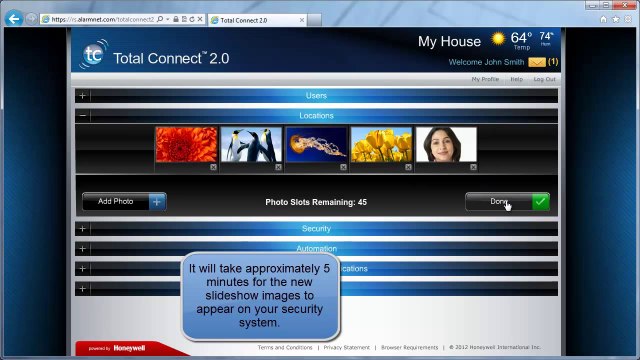Click the Welcome John Smith text
The width and height of the screenshot is (640, 360).
[486, 62]
